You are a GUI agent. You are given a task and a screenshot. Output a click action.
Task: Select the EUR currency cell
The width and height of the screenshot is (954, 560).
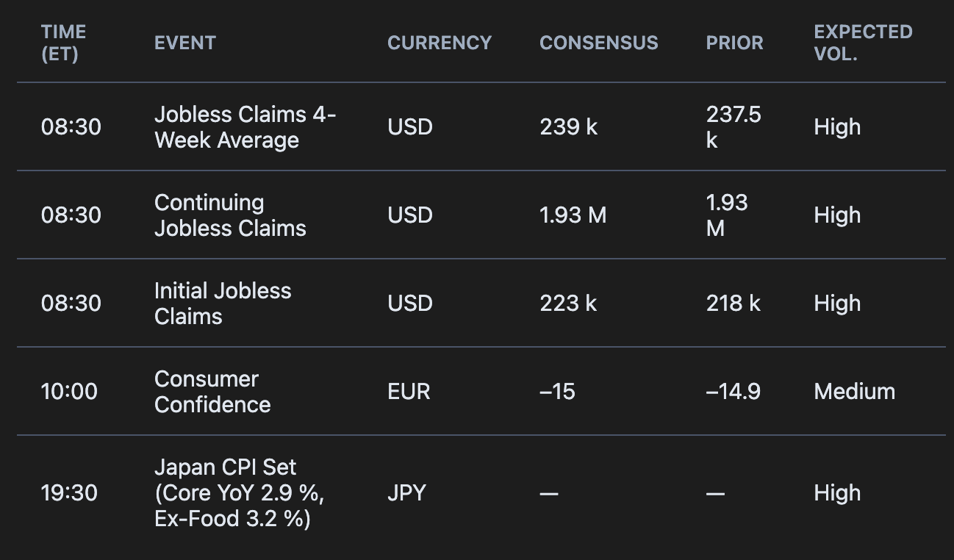pyautogui.click(x=409, y=392)
